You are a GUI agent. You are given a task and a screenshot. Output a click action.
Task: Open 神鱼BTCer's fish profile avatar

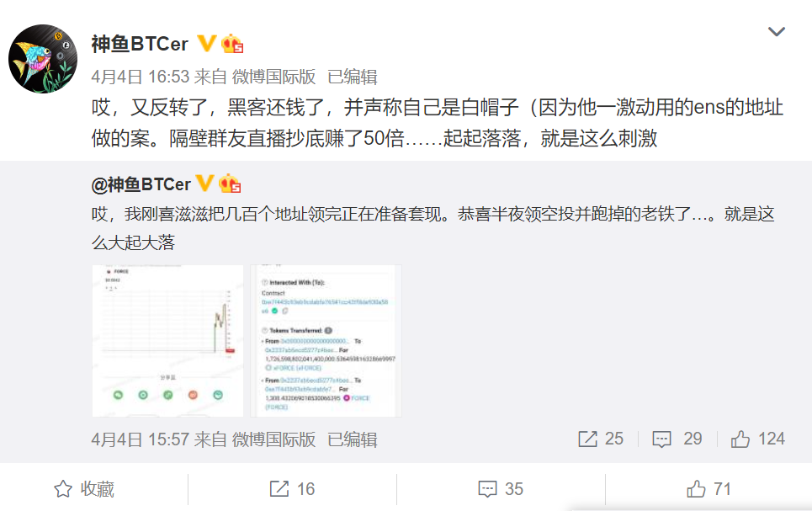(43, 59)
